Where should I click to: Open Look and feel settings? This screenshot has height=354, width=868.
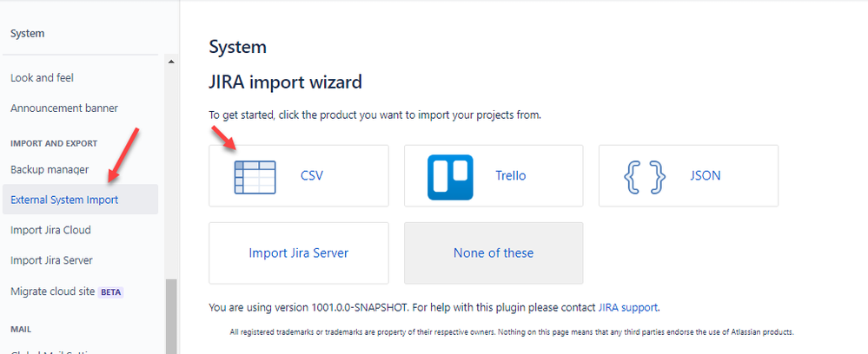click(42, 78)
